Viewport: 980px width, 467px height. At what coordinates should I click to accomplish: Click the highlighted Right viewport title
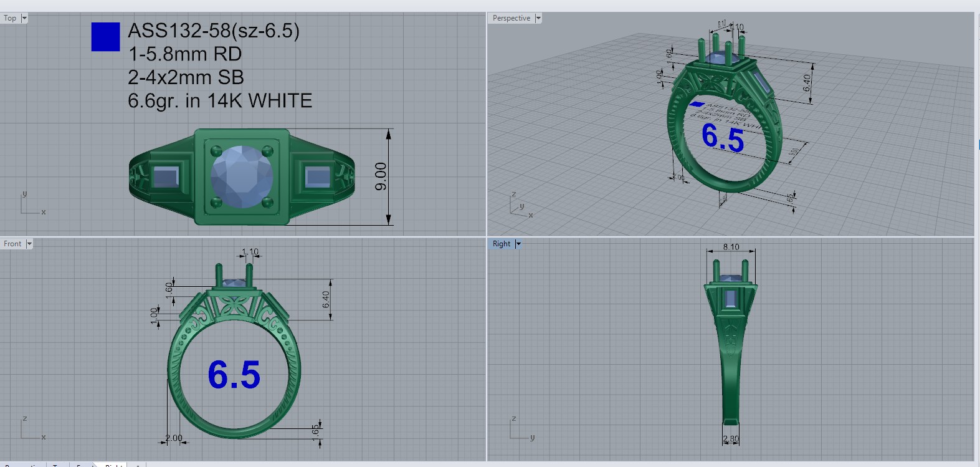[x=501, y=244]
